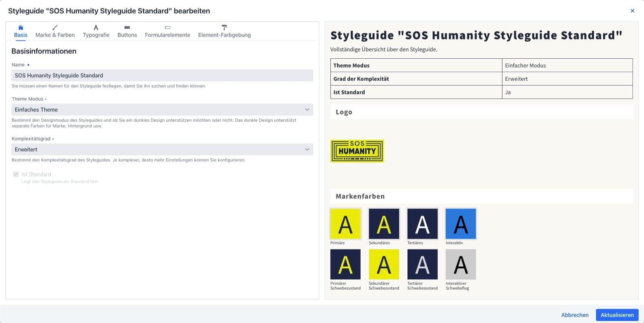Click the house icon above Basis

(21, 27)
